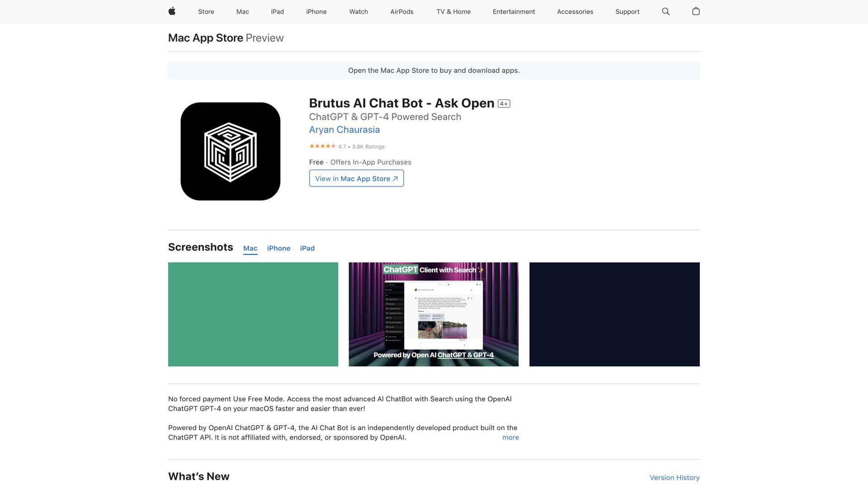This screenshot has height=488, width=868.
Task: Click the Mac App Store heading
Action: pos(205,38)
